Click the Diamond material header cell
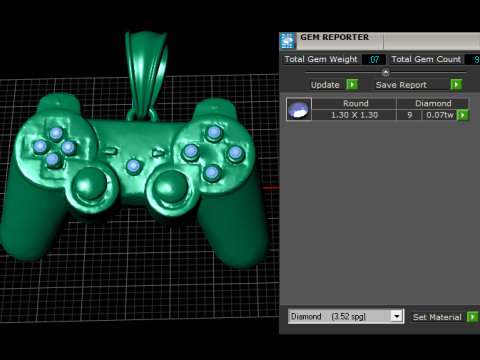This screenshot has height=360, width=480. pos(433,103)
